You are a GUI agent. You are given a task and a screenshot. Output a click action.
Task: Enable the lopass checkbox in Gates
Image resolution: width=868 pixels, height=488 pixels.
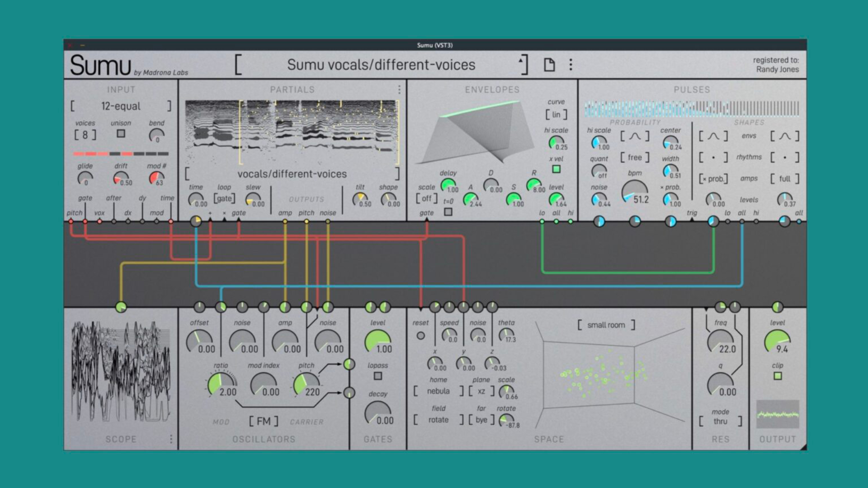[x=378, y=375]
